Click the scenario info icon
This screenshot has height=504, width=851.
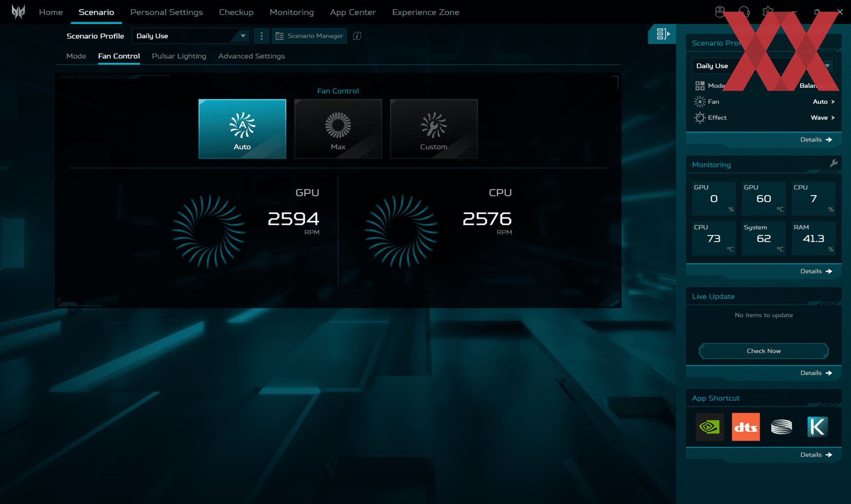(357, 36)
